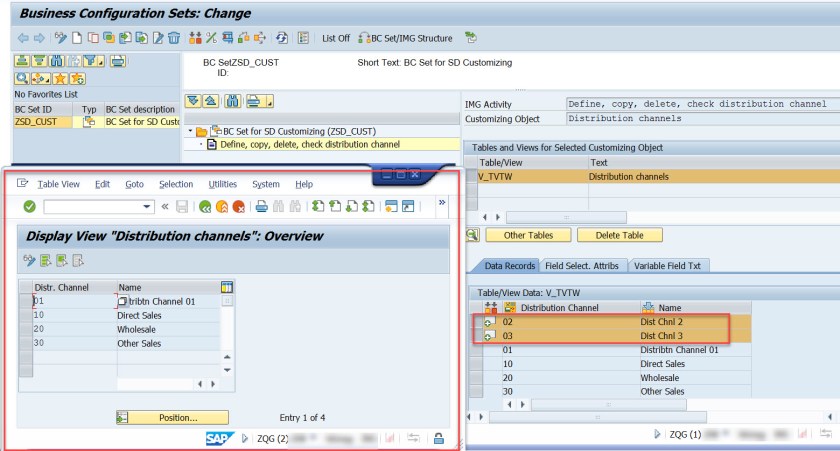Click the orange Exit icon in popup toolbar

pos(222,207)
